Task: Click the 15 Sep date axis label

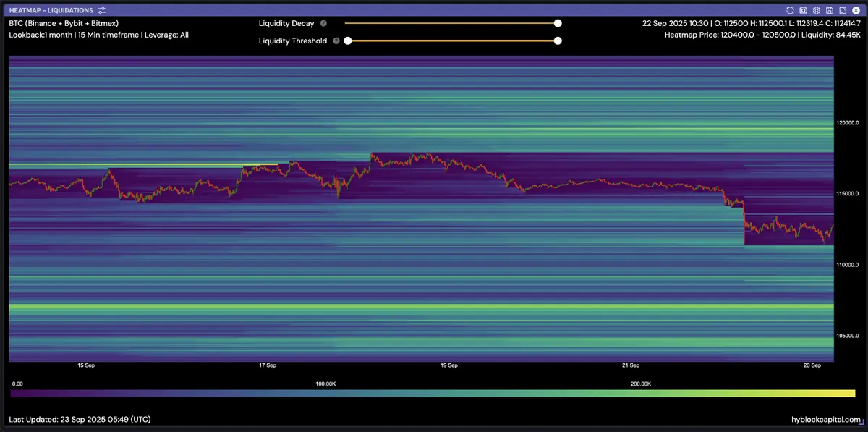Action: [x=86, y=365]
